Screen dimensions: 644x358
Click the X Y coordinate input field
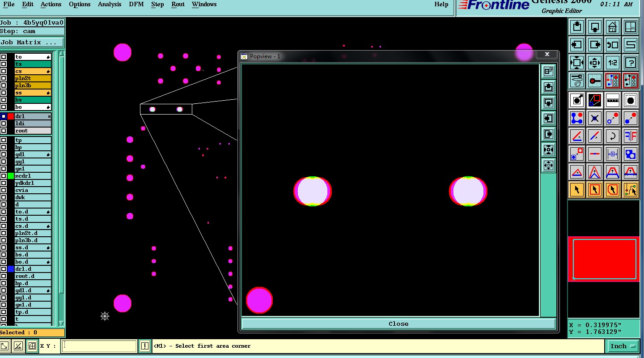(99, 346)
